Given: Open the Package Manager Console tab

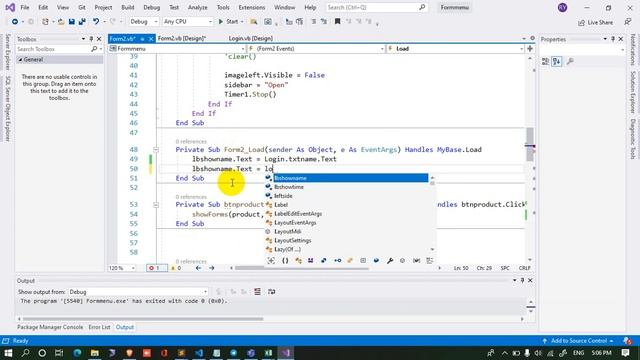Looking at the screenshot, I should (50, 327).
